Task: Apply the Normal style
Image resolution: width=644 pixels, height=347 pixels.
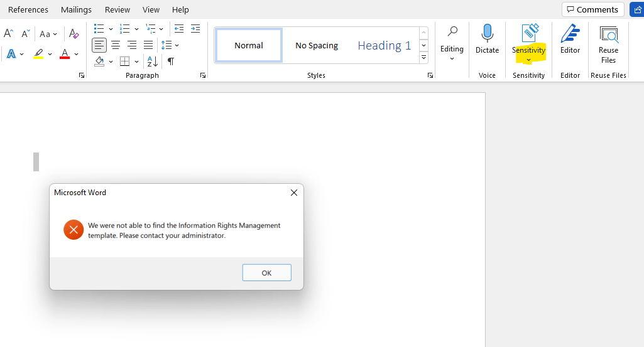Action: pyautogui.click(x=248, y=45)
